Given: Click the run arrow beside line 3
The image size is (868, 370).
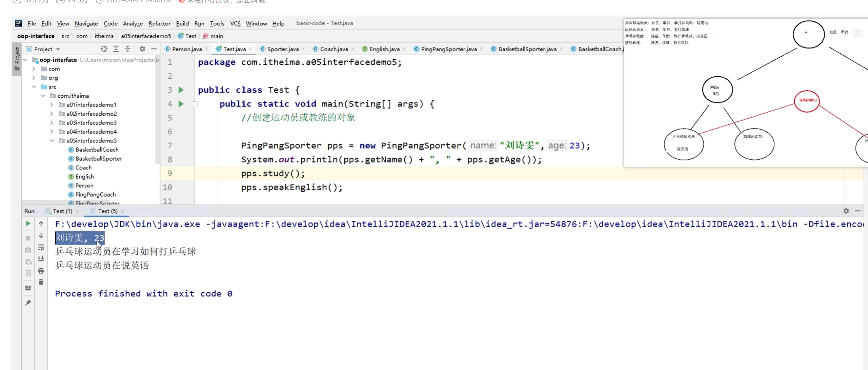Looking at the screenshot, I should pyautogui.click(x=181, y=90).
